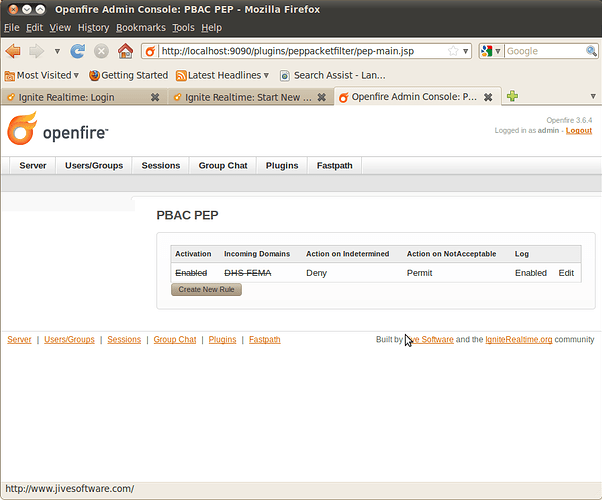
Task: Expand the Latest Headlines feed bookmark
Action: pos(222,75)
